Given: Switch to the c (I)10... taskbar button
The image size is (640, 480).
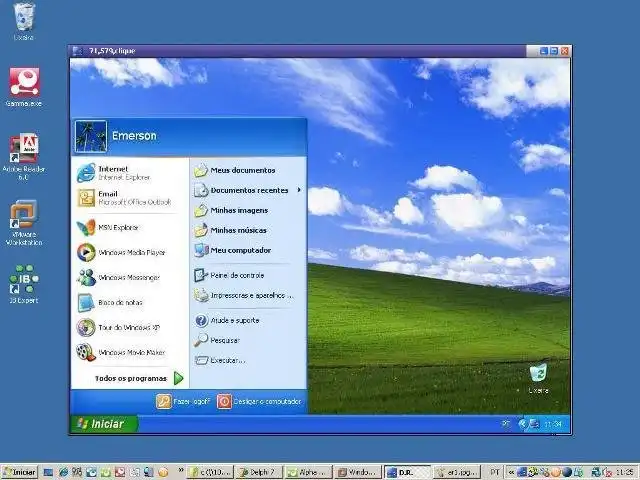Looking at the screenshot, I should click(209, 472).
